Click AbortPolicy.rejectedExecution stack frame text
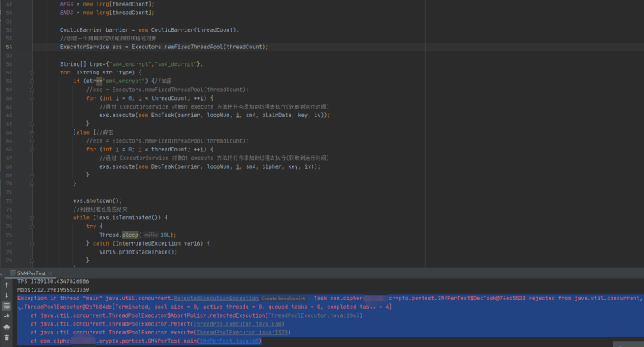644x347 pixels. (223, 315)
